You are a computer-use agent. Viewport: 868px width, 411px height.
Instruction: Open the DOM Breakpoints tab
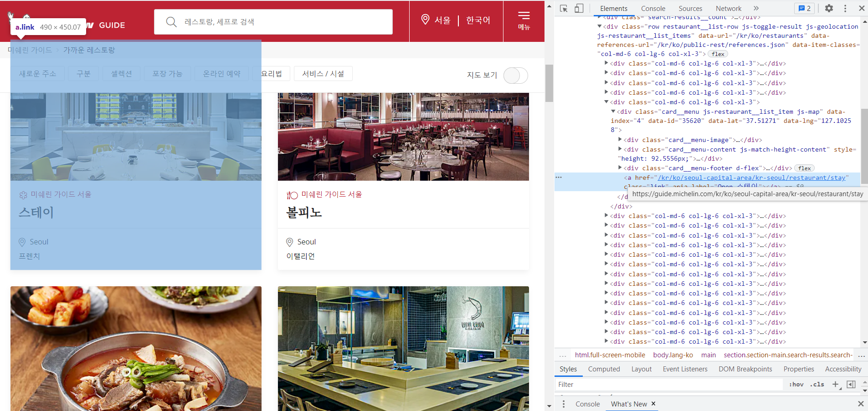(745, 369)
